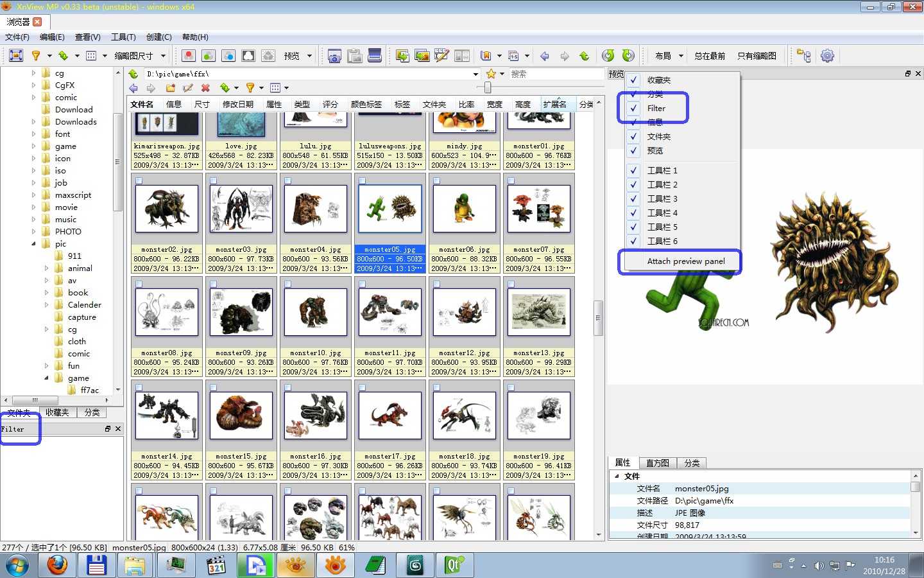Click the green up-folder arrow in the main toolbar
Viewport: 924px width, 578px height.
pos(585,56)
